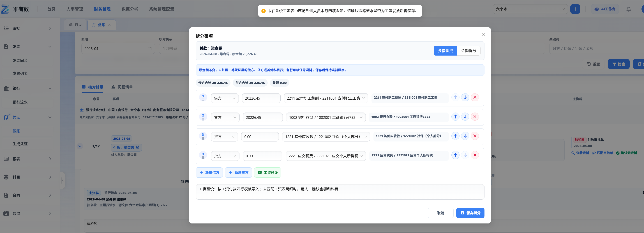Image resolution: width=644 pixels, height=233 pixels.
Task: Move row 2 up with arrow icon
Action: click(x=455, y=117)
